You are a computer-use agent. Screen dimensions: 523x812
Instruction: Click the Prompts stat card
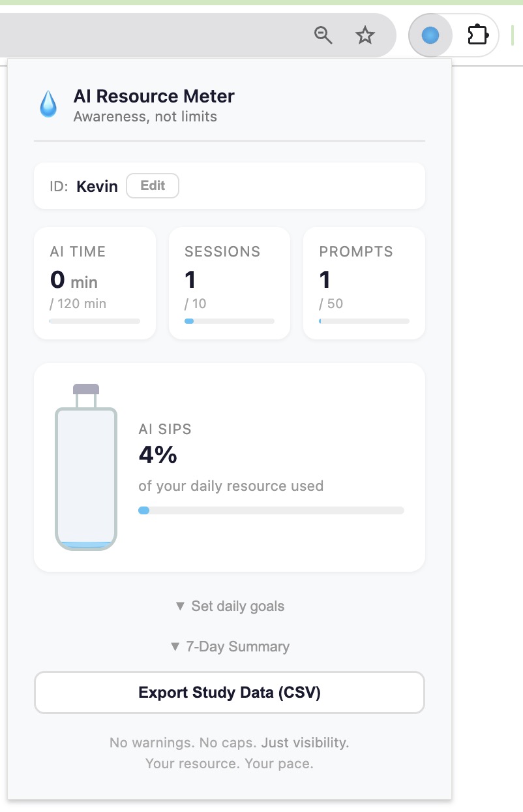pos(364,283)
